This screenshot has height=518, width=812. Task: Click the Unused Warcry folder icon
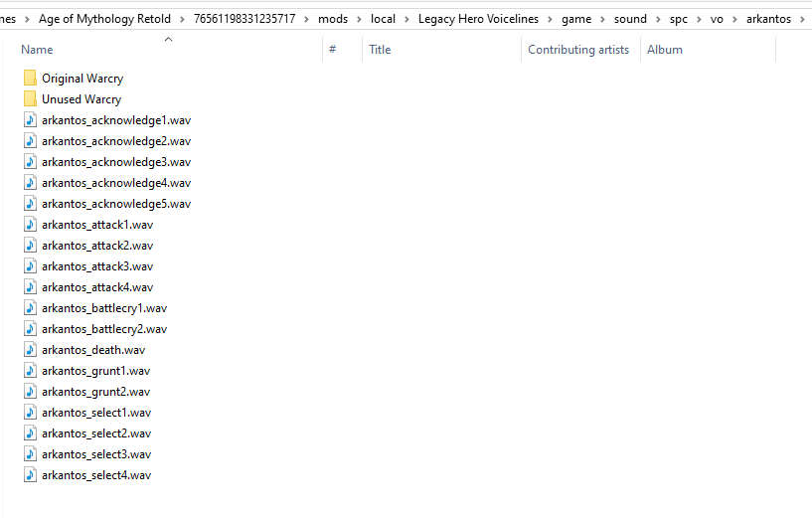(x=30, y=99)
